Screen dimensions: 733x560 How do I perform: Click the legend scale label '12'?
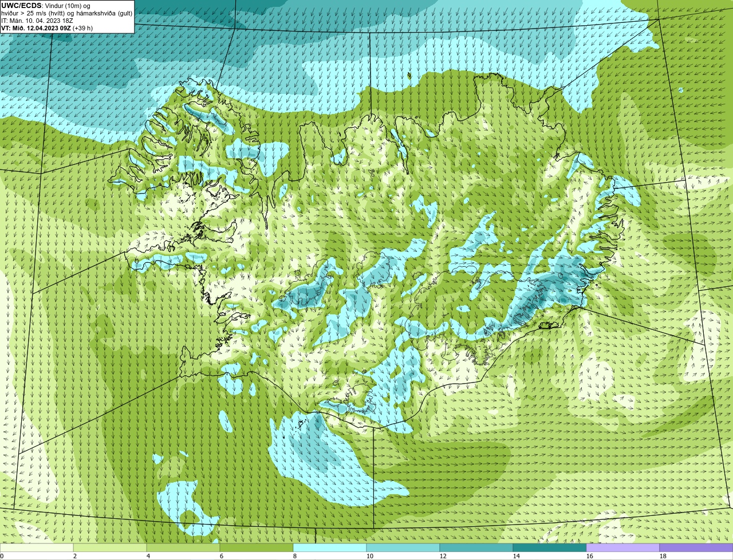tap(443, 556)
